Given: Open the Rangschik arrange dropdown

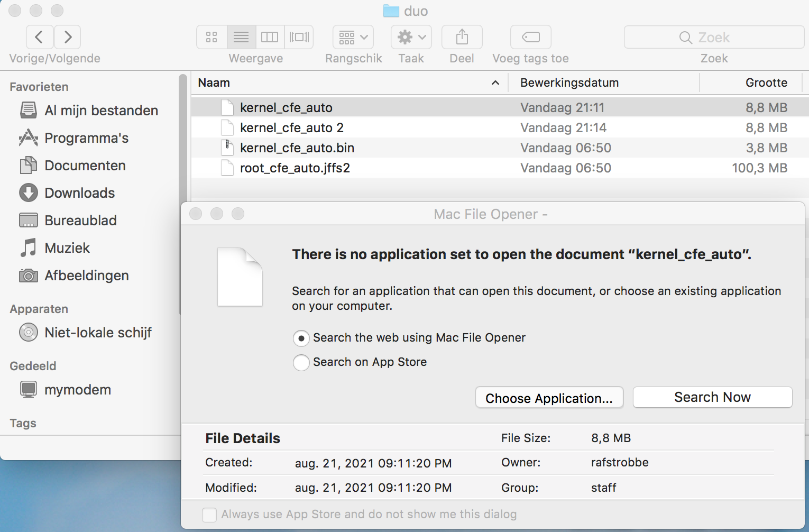Looking at the screenshot, I should coord(353,37).
